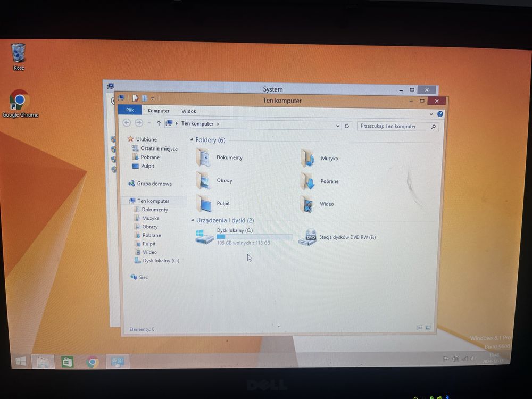Select the Stacja dysków DVD RW (E:) icon
Viewport: 532px width, 399px height.
point(307,237)
